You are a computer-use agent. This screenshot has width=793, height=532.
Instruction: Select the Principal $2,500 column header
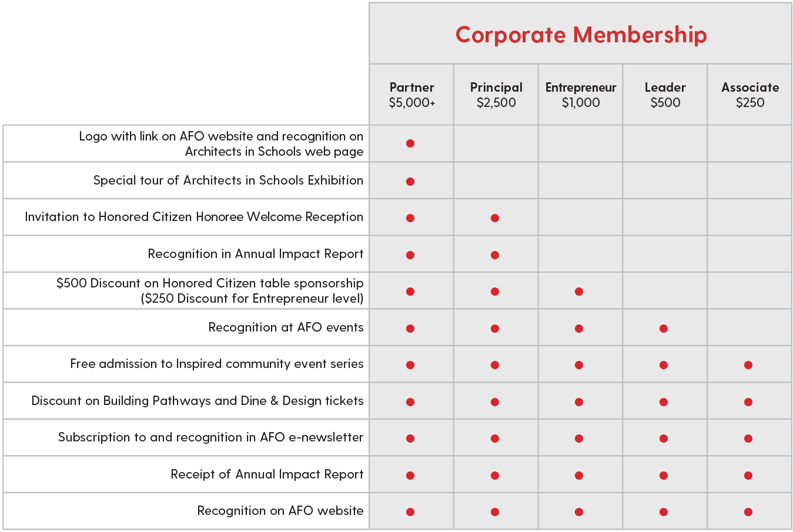(496, 95)
